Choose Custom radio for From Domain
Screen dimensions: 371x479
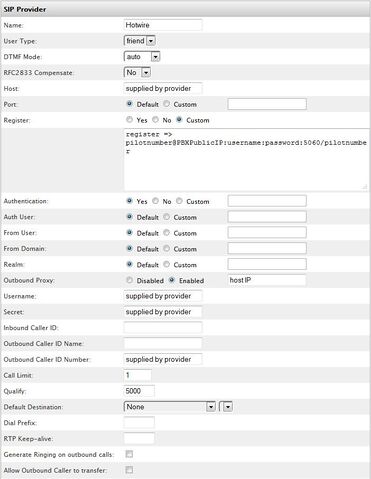166,248
